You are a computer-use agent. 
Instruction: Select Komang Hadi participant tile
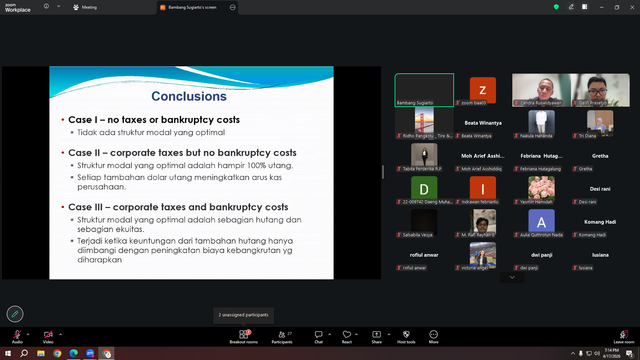(600, 222)
